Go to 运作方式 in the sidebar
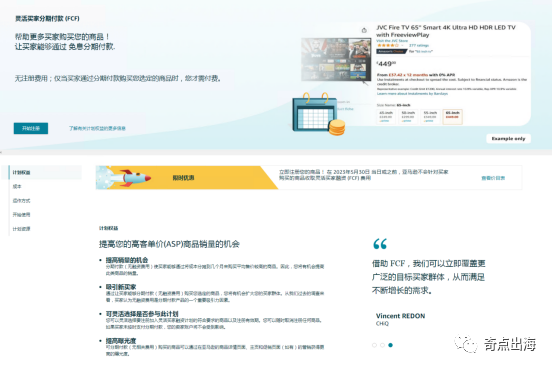 pyautogui.click(x=22, y=201)
